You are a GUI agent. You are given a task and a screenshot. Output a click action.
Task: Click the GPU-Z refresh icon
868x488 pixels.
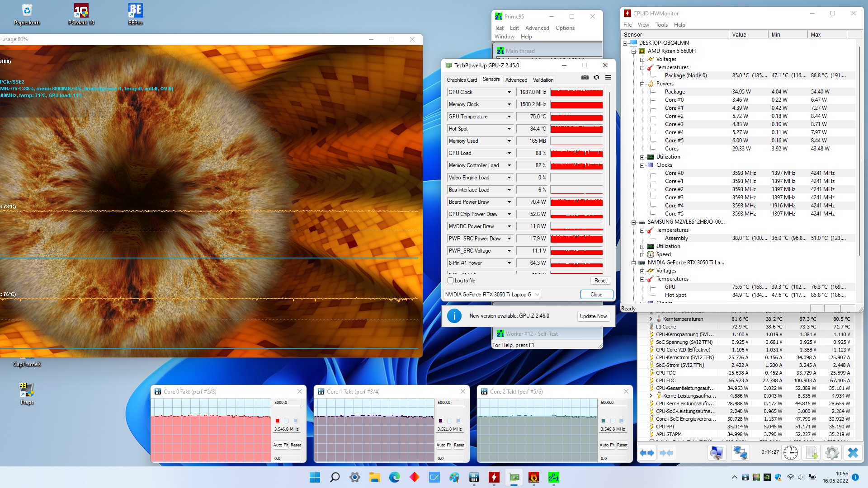coord(597,78)
